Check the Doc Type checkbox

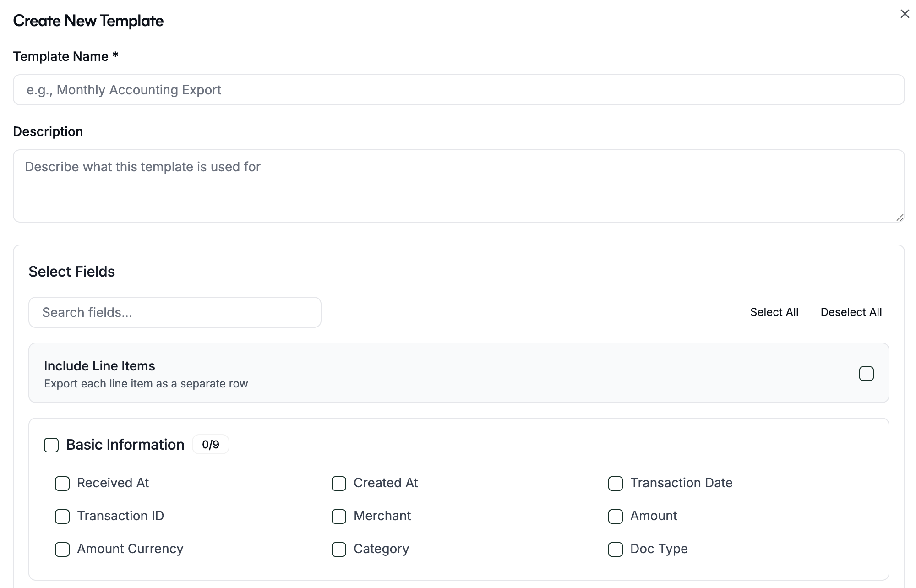pyautogui.click(x=616, y=550)
